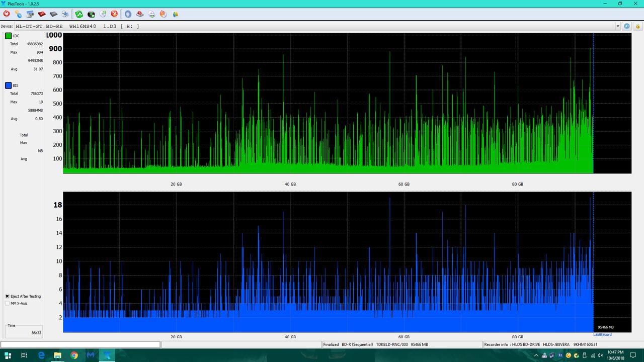Image resolution: width=644 pixels, height=362 pixels.
Task: Click the blue button next to device dropdown
Action: (x=627, y=26)
